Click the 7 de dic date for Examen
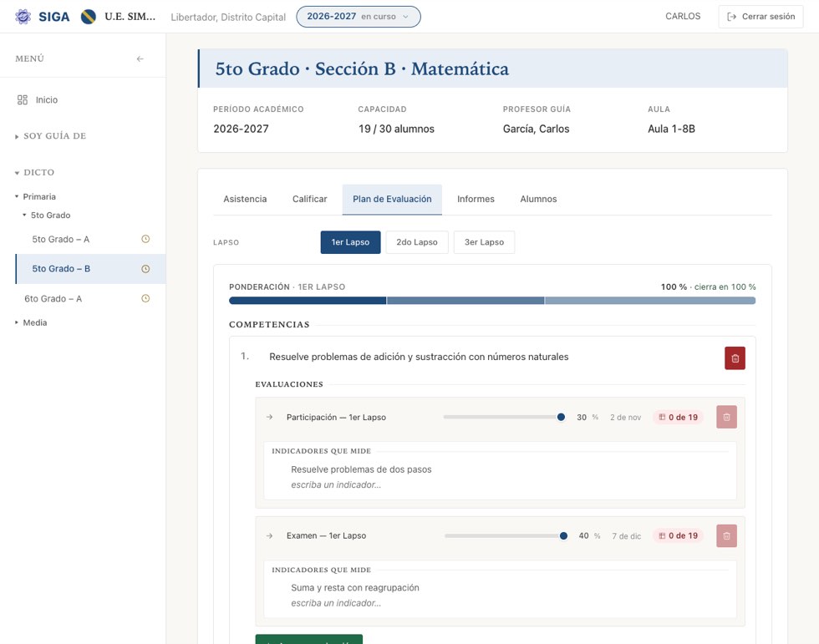This screenshot has height=644, width=819. [x=627, y=536]
